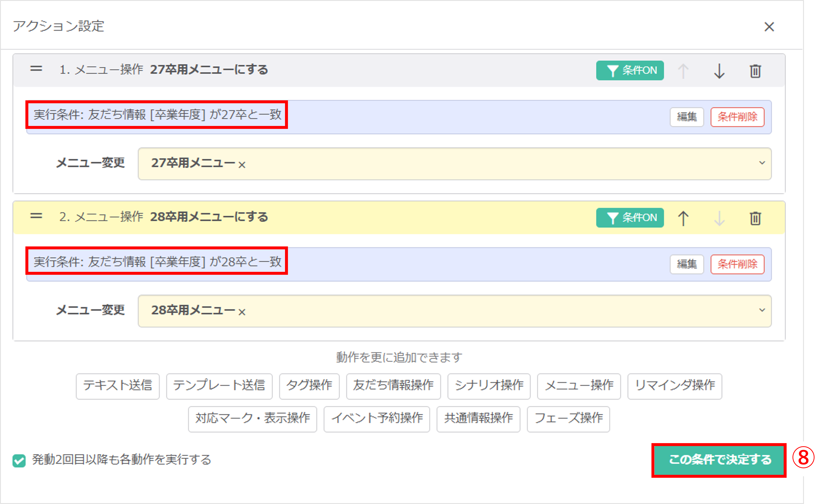
Task: Grab the drag handle of action 2
Action: (36, 216)
